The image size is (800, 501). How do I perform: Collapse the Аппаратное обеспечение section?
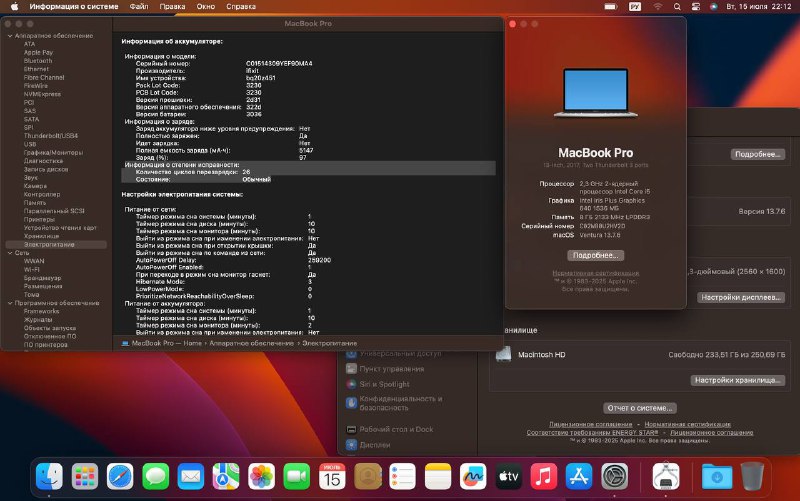(x=10, y=36)
